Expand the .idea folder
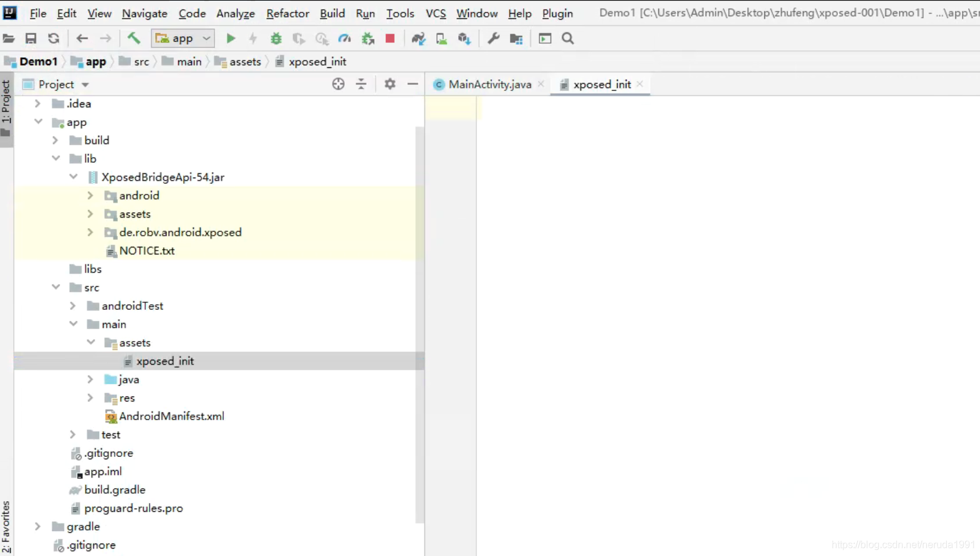This screenshot has width=980, height=556. [37, 103]
